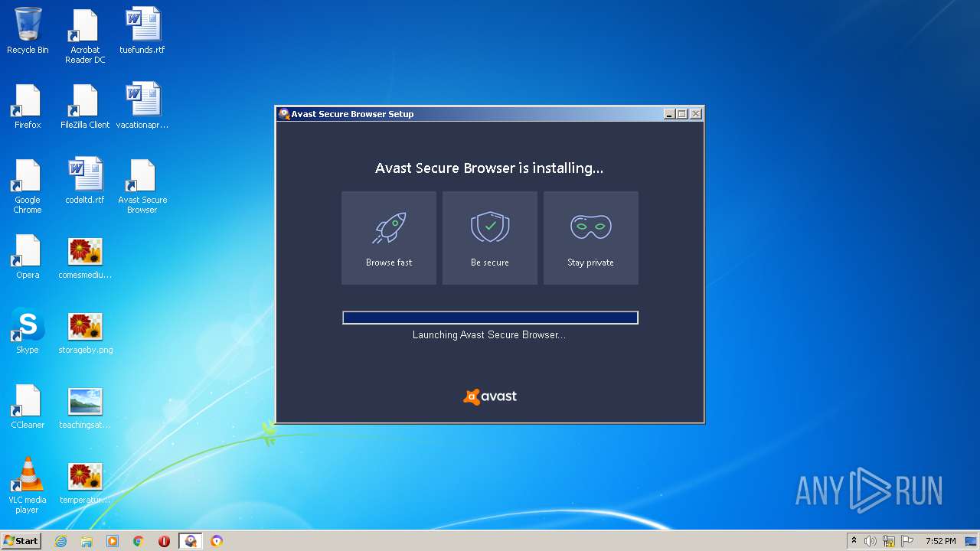Select storageby.png image file

click(85, 333)
